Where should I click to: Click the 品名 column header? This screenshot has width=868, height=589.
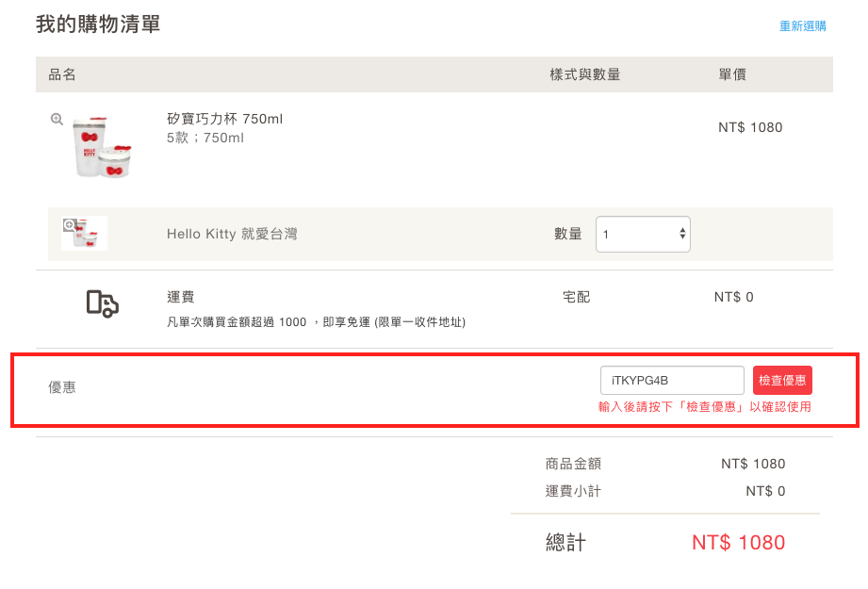click(62, 74)
